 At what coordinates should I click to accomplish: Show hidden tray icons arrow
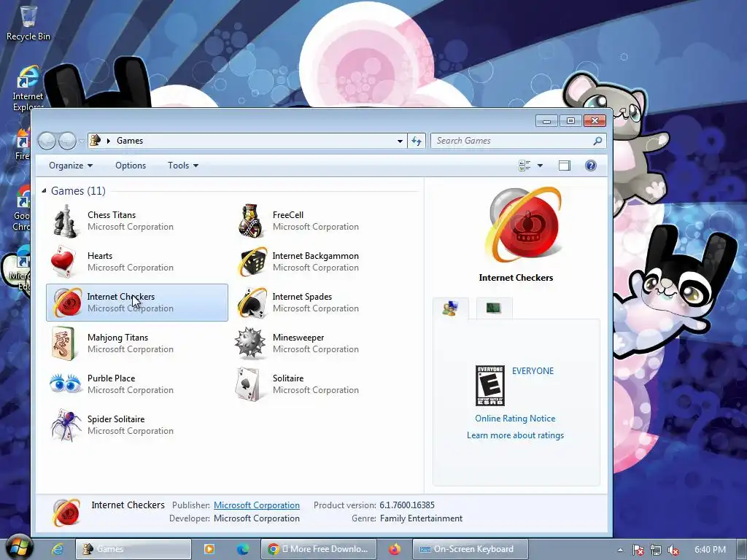click(620, 550)
